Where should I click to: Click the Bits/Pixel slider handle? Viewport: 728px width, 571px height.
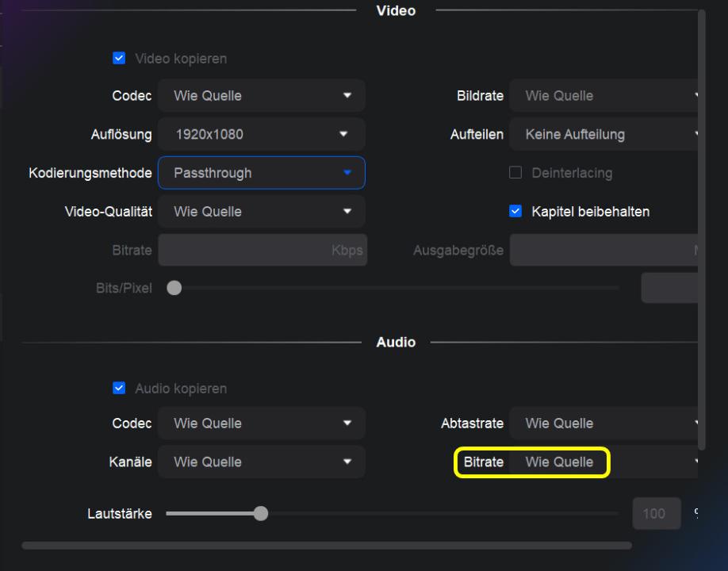(x=174, y=289)
